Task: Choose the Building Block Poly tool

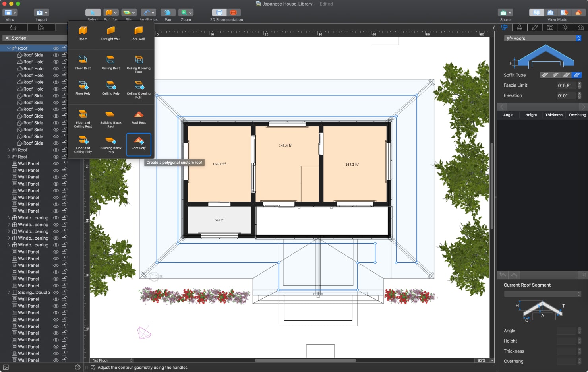Action: click(x=111, y=144)
